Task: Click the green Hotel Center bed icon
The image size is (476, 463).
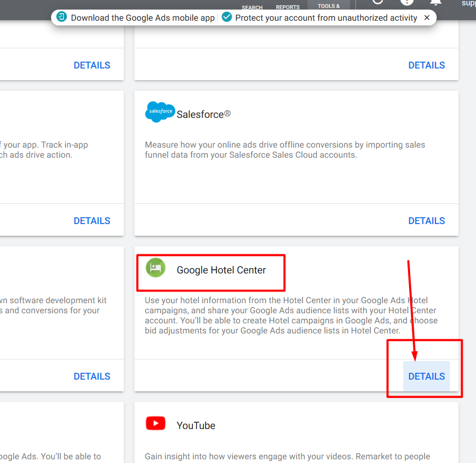Action: coord(156,268)
